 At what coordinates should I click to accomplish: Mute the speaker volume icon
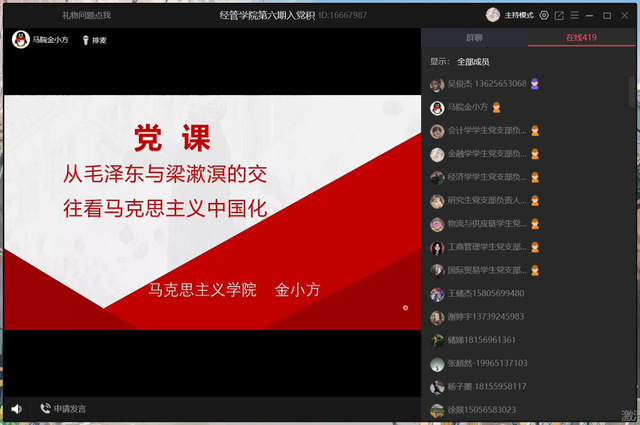coord(16,409)
